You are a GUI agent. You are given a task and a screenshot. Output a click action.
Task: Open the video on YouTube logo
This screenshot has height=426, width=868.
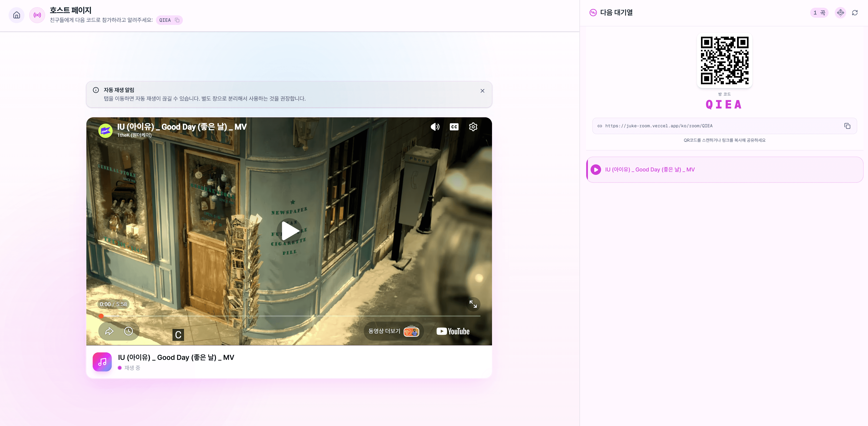click(453, 331)
